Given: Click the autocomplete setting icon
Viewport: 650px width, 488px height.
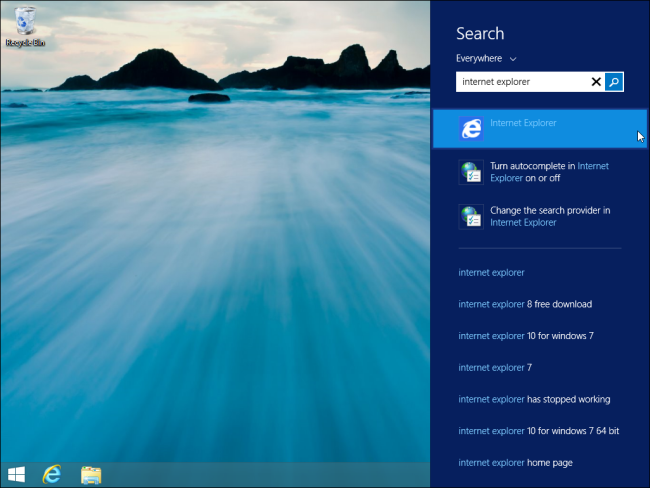Looking at the screenshot, I should click(471, 172).
